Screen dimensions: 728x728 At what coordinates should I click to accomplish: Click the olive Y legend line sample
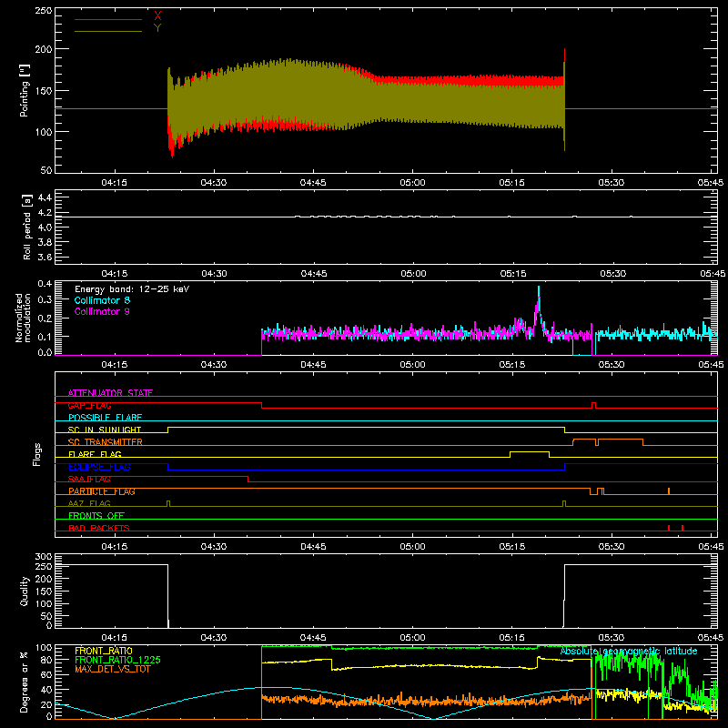pos(108,31)
